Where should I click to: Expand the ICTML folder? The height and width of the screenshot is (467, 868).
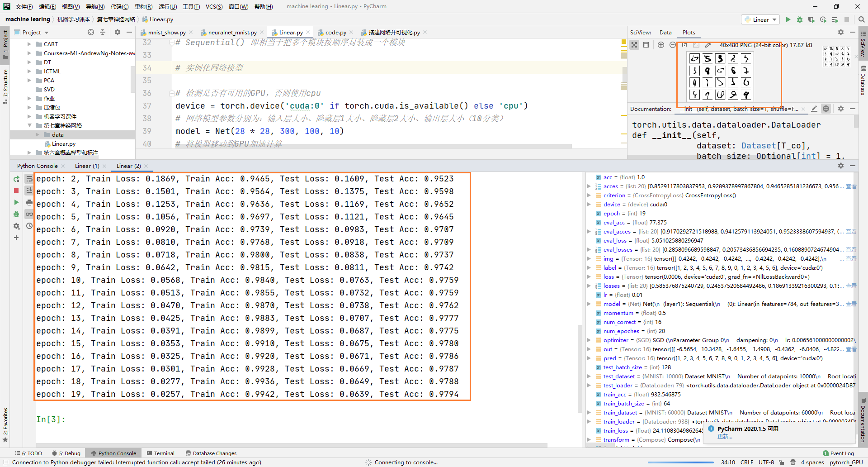click(x=29, y=71)
